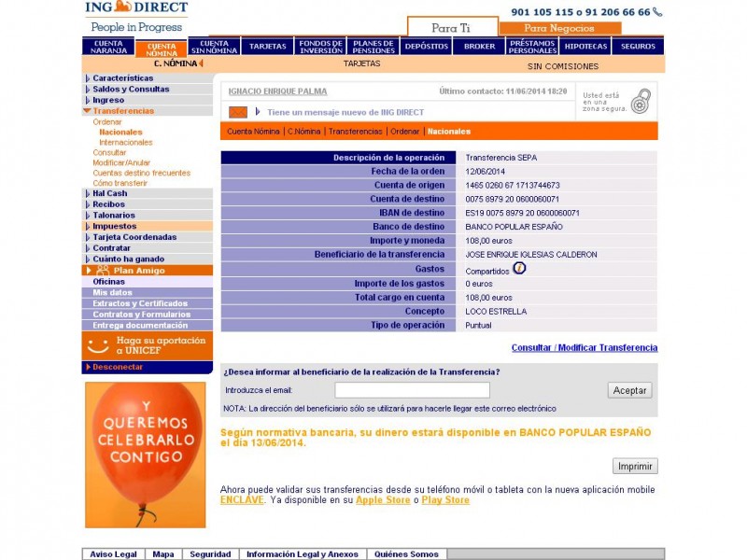
Task: Open Cómo transferir in sidebar
Action: (120, 183)
